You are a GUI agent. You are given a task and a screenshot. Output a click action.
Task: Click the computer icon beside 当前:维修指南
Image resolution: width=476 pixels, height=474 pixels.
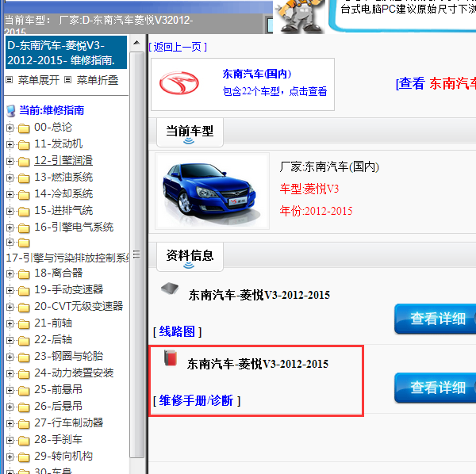click(11, 111)
